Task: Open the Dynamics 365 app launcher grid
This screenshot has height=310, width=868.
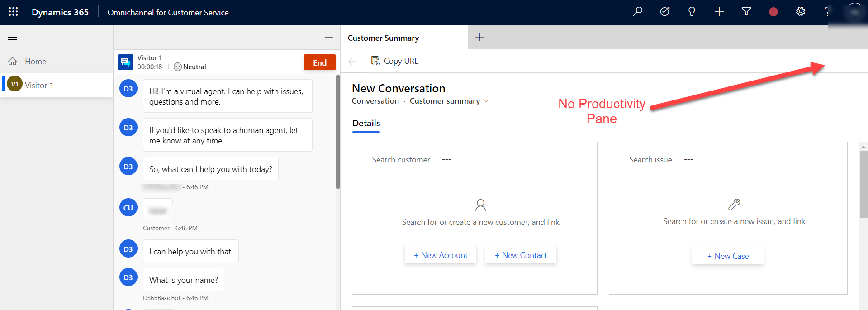Action: click(13, 12)
